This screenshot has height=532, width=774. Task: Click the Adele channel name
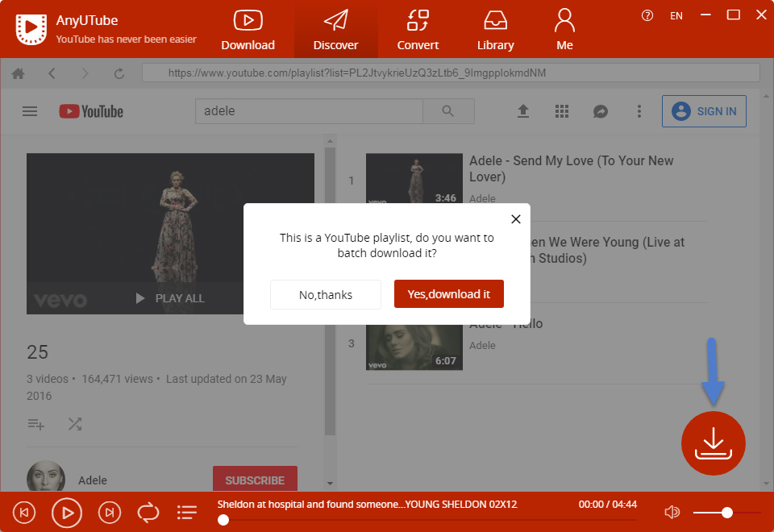tap(92, 480)
